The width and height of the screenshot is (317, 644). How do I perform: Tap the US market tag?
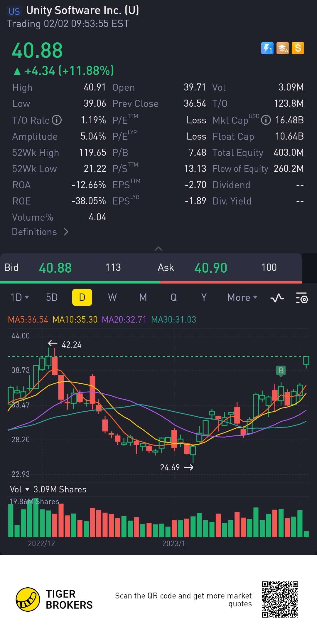14,11
